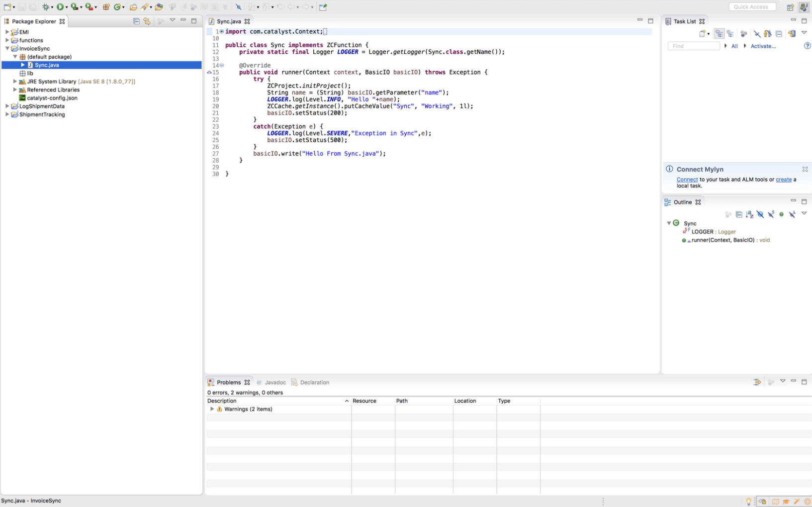Viewport: 812px width, 507px height.
Task: Open a new perspective from the top-right icon
Action: pyautogui.click(x=790, y=7)
